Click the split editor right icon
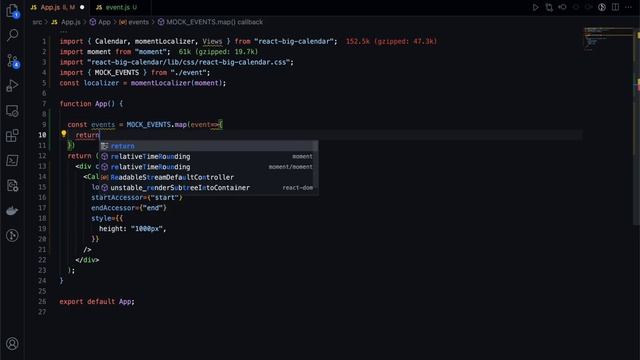 coord(615,7)
